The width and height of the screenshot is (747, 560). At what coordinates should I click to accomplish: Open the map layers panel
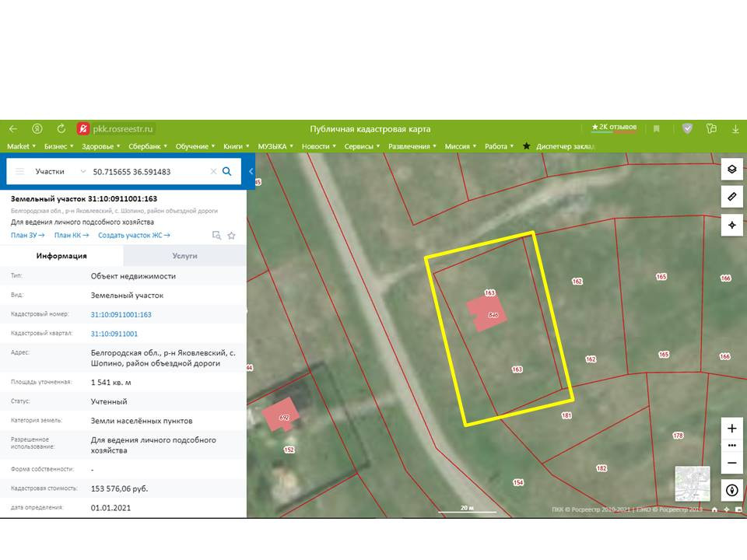click(x=731, y=170)
